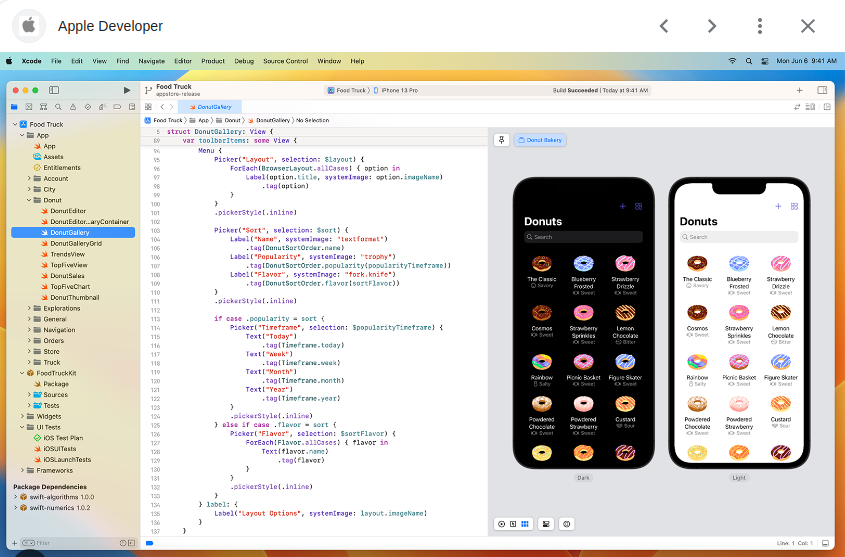Open the Symbol navigator icon
Image resolution: width=845 pixels, height=557 pixels.
point(44,107)
